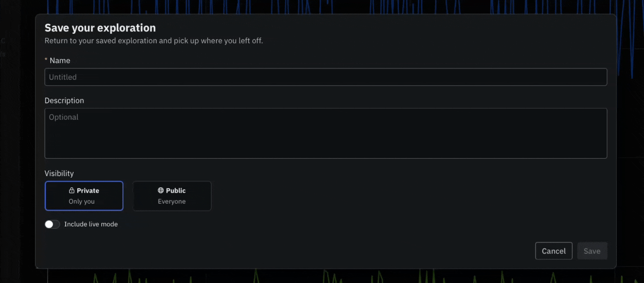Click the "Visibility" label text
The height and width of the screenshot is (283, 644).
pos(59,173)
